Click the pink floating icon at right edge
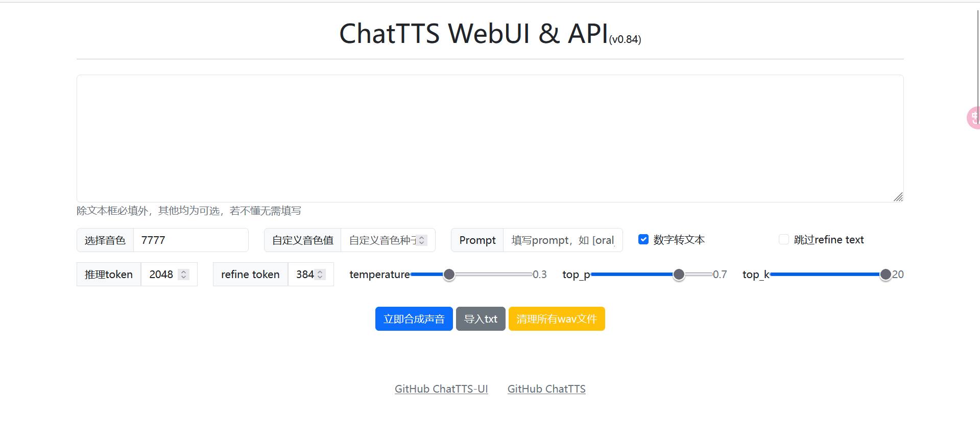 coord(973,118)
